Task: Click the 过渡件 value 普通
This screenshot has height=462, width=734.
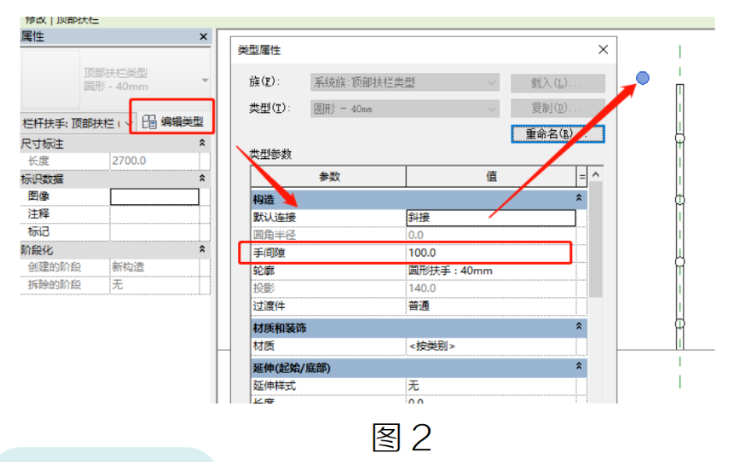Action: click(491, 306)
